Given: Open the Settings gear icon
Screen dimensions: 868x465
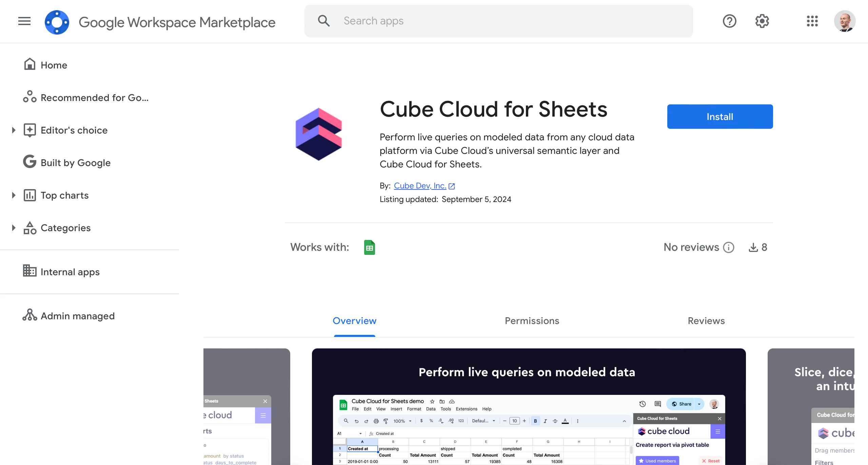Looking at the screenshot, I should click(762, 21).
